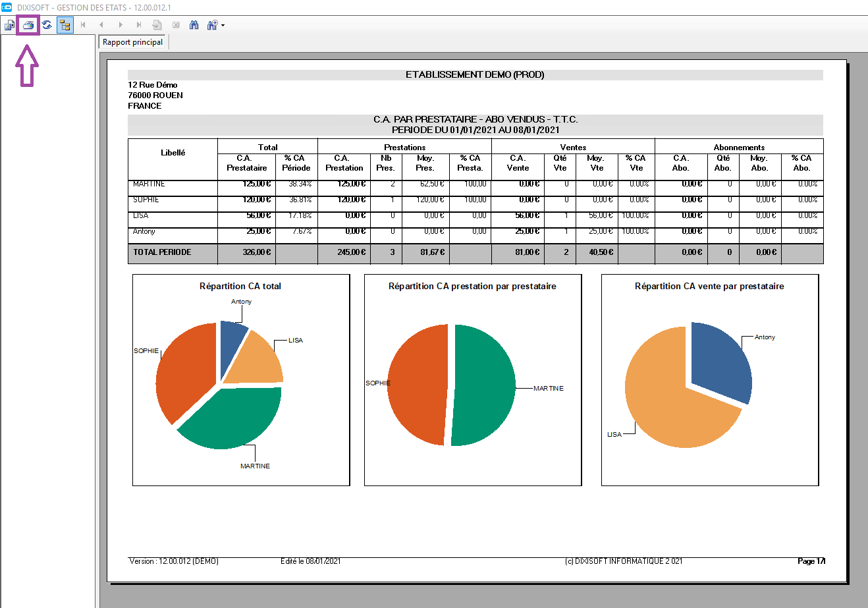Click the 245,00 € prestation total
Viewport: 868px width, 608px height.
352,252
